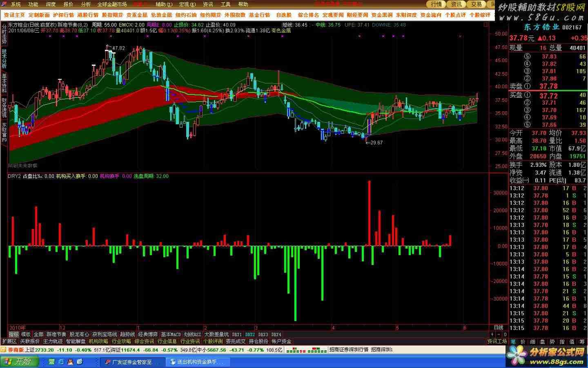Open 股指期货 page

tap(112, 15)
